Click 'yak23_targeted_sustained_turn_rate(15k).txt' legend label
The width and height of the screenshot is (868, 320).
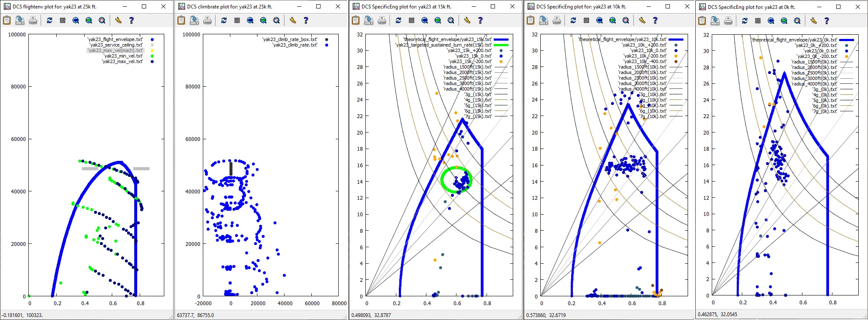(x=443, y=45)
